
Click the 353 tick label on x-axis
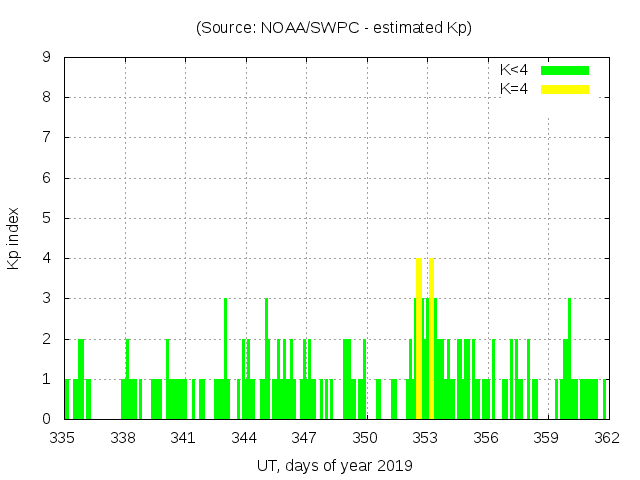coord(426,437)
